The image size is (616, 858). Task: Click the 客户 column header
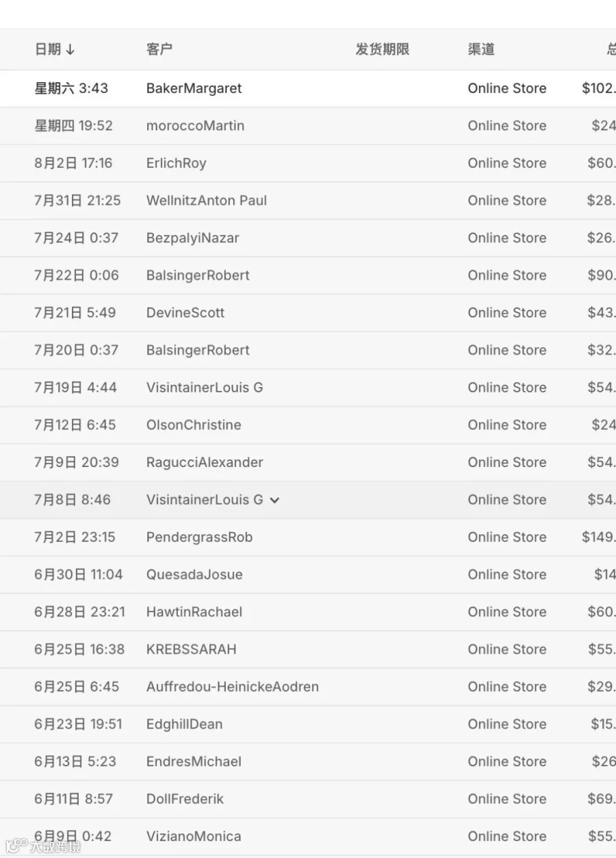click(x=159, y=49)
